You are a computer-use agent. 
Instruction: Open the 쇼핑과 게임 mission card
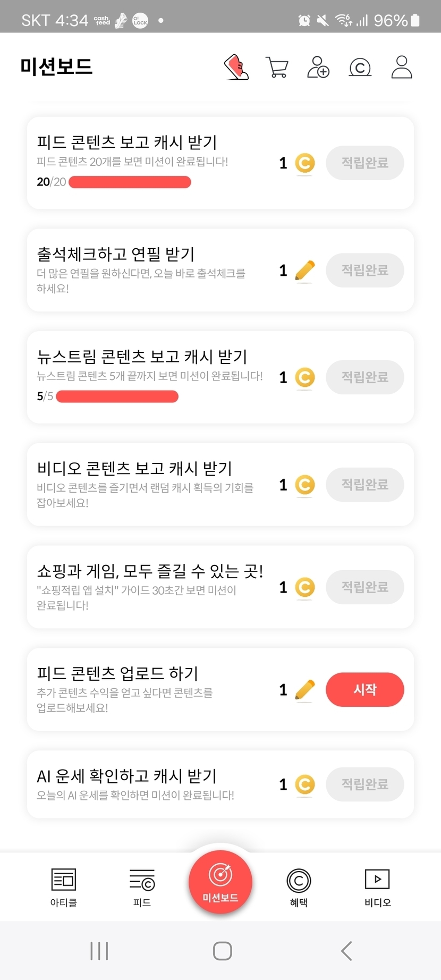coord(149,587)
